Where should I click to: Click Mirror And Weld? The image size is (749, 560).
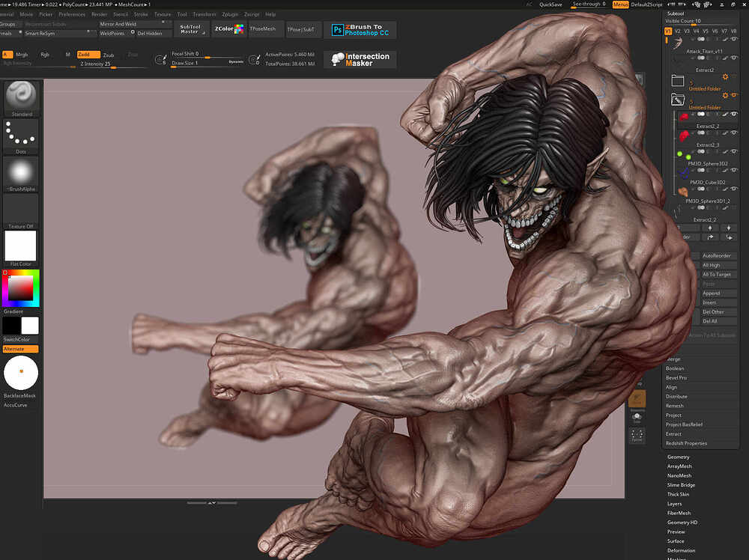pyautogui.click(x=133, y=24)
